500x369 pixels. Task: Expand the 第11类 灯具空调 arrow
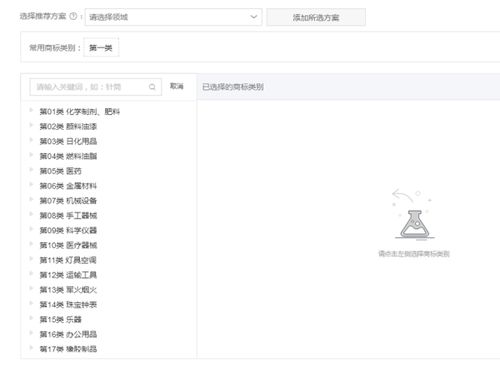(x=32, y=259)
